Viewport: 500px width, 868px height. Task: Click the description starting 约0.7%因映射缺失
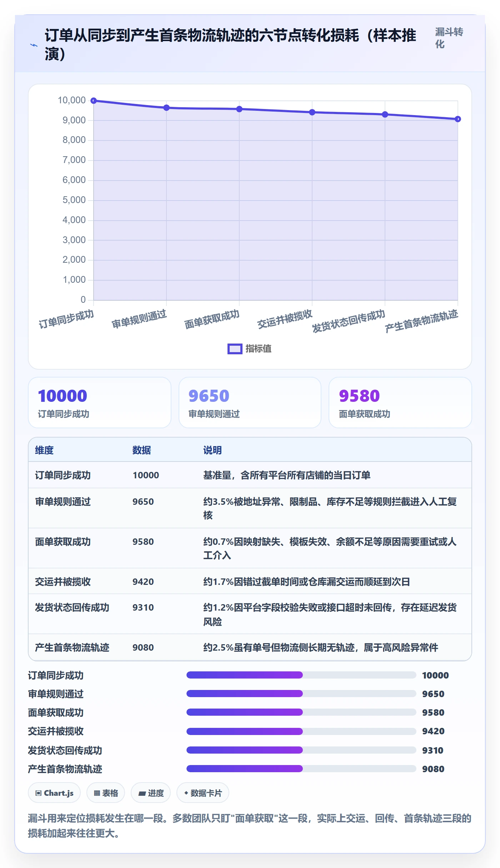point(330,548)
